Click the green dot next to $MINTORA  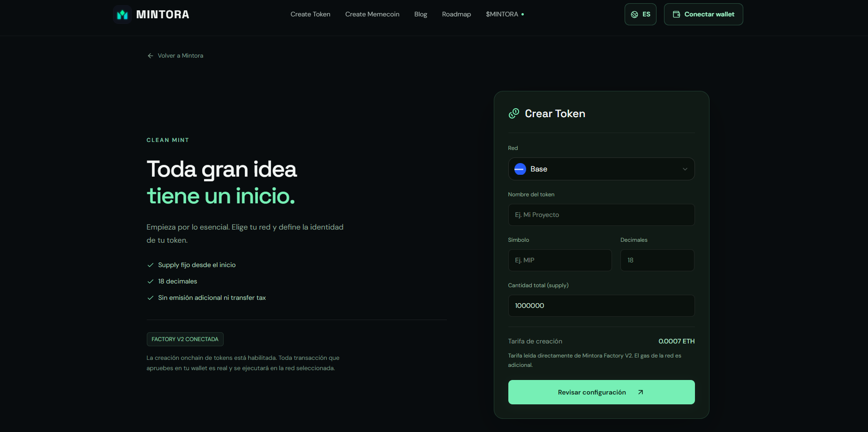click(x=523, y=15)
